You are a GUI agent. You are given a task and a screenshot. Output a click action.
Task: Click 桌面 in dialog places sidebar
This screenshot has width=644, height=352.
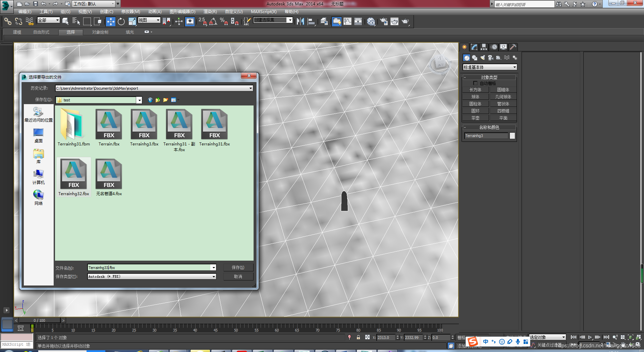coord(39,136)
